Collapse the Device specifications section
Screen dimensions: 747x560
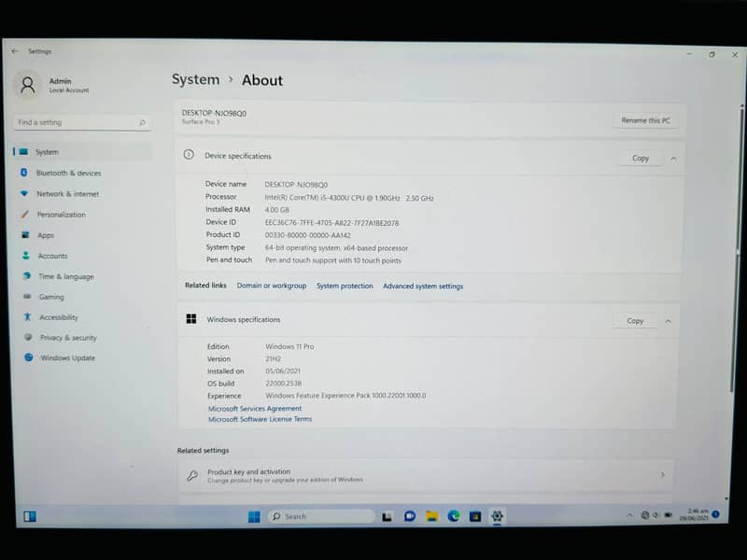[x=673, y=159]
